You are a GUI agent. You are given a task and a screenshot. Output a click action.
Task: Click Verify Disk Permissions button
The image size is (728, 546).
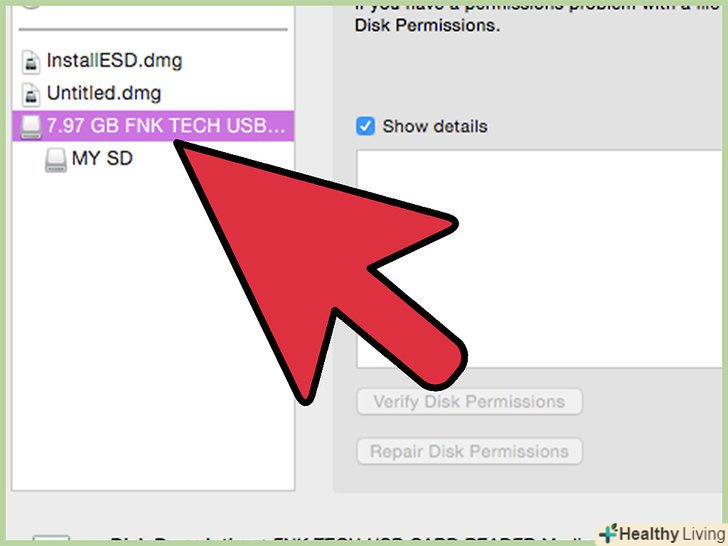pyautogui.click(x=469, y=402)
